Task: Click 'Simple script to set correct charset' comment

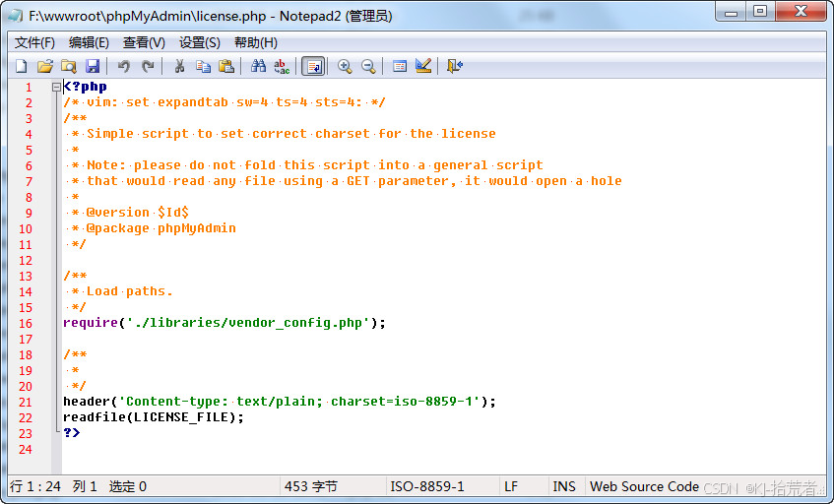Action: [x=228, y=134]
